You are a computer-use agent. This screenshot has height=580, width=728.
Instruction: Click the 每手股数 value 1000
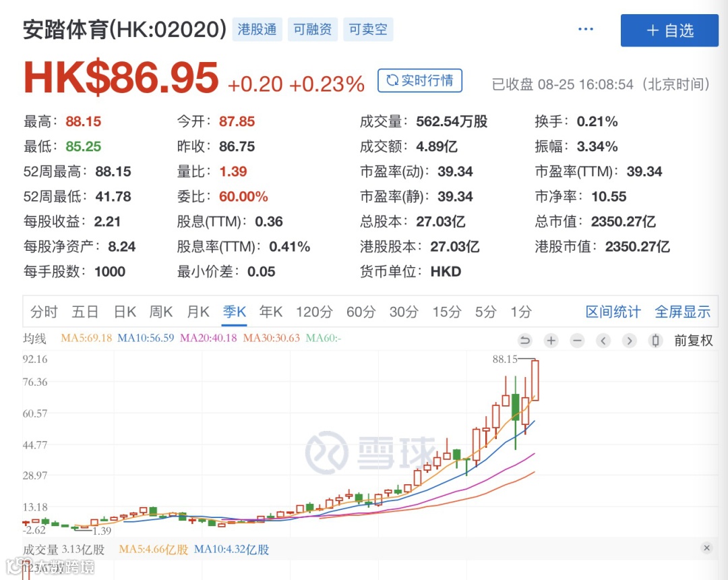(x=110, y=272)
